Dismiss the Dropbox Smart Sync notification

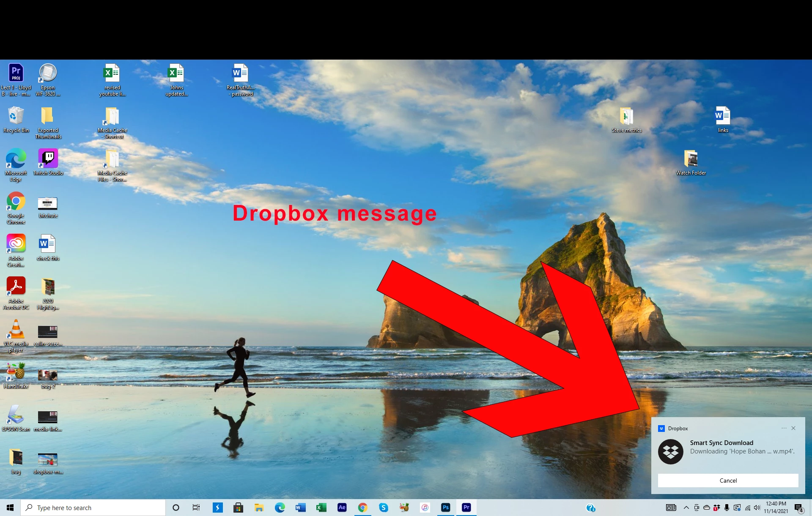[793, 428]
